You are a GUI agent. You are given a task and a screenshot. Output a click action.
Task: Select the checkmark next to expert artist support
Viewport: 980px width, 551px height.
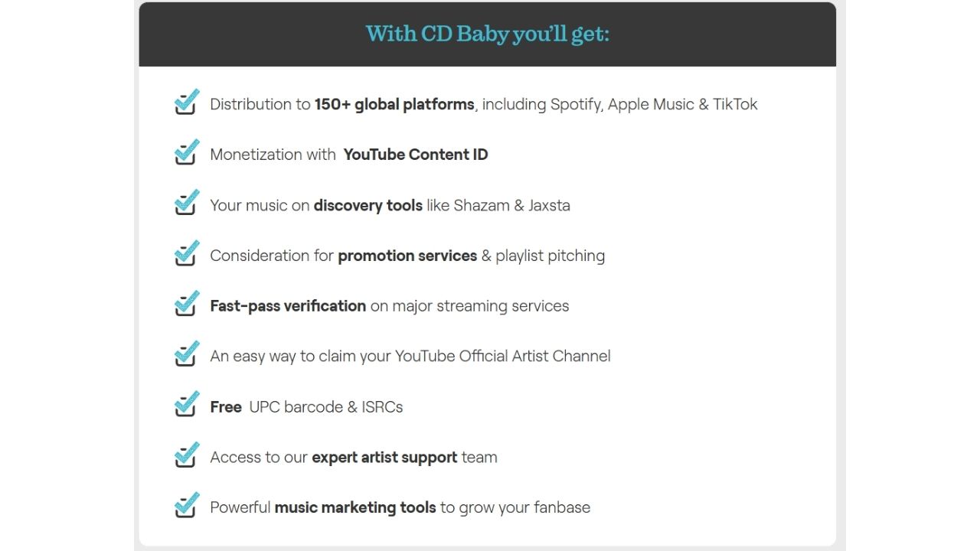(186, 456)
